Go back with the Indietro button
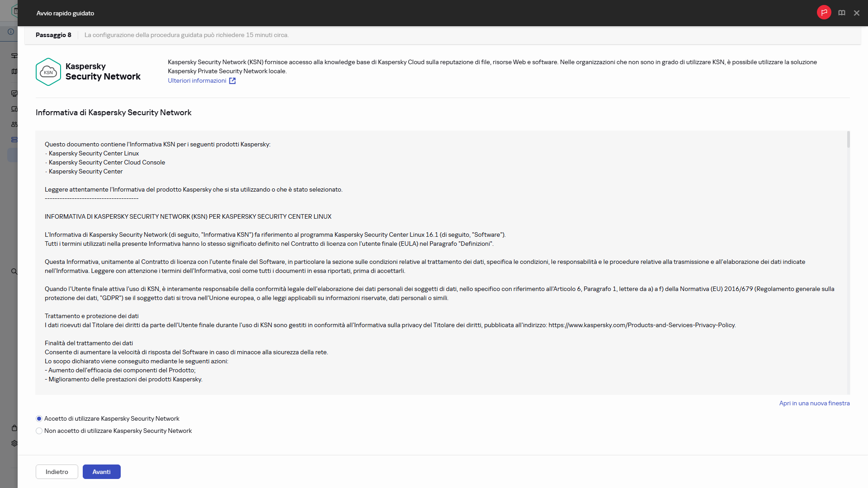 [x=57, y=472]
